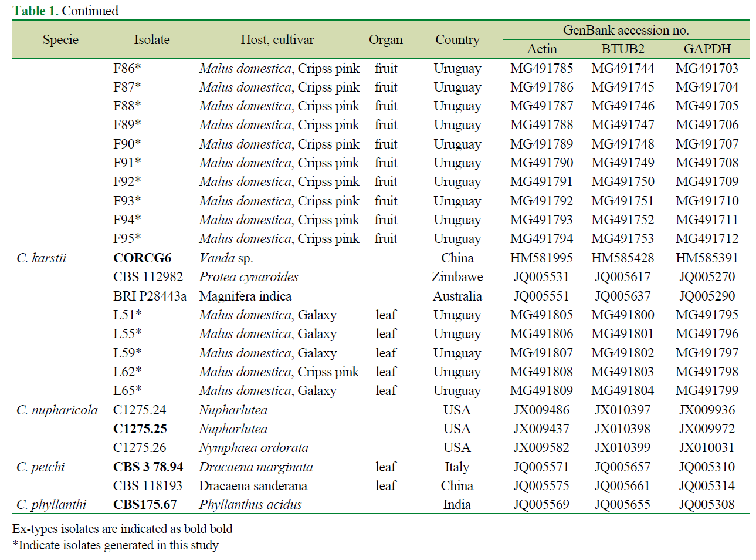Select accession 'MG491789'

point(541,144)
